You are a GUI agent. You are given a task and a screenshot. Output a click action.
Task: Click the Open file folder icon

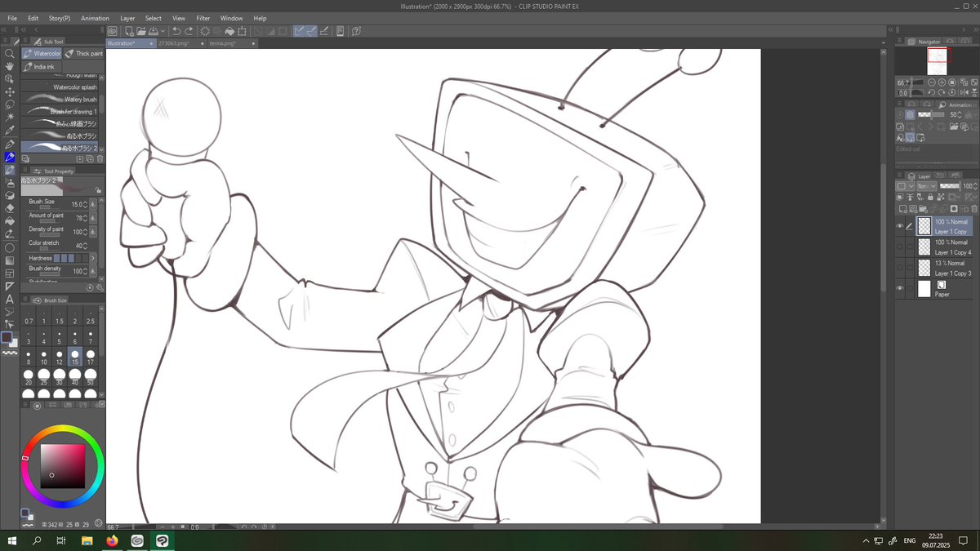[140, 31]
